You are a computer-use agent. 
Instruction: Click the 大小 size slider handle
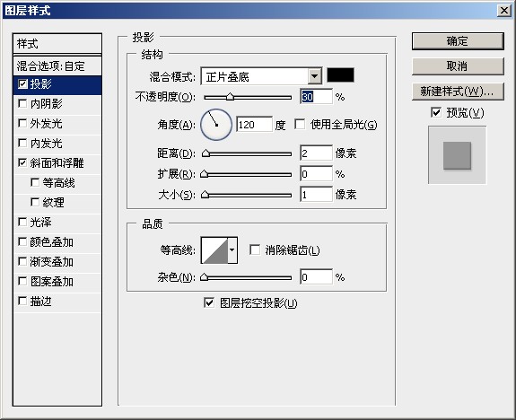pyautogui.click(x=205, y=195)
